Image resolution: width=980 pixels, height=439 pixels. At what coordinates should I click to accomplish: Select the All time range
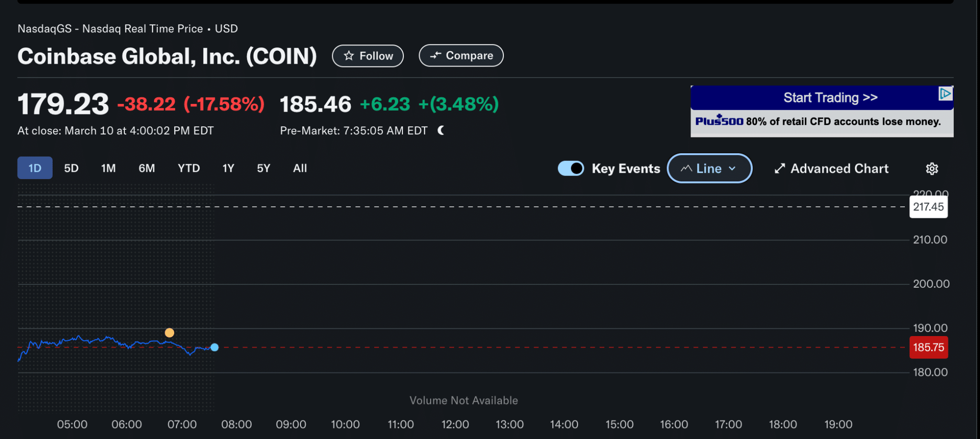[x=300, y=168]
